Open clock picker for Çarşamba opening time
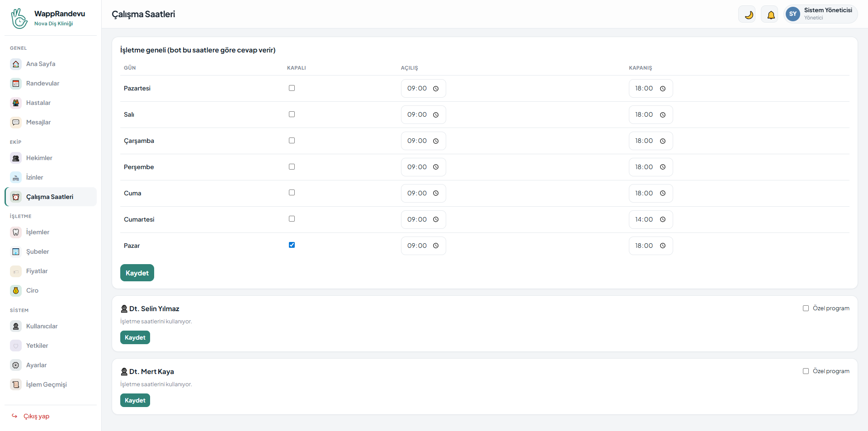The image size is (868, 431). [436, 141]
